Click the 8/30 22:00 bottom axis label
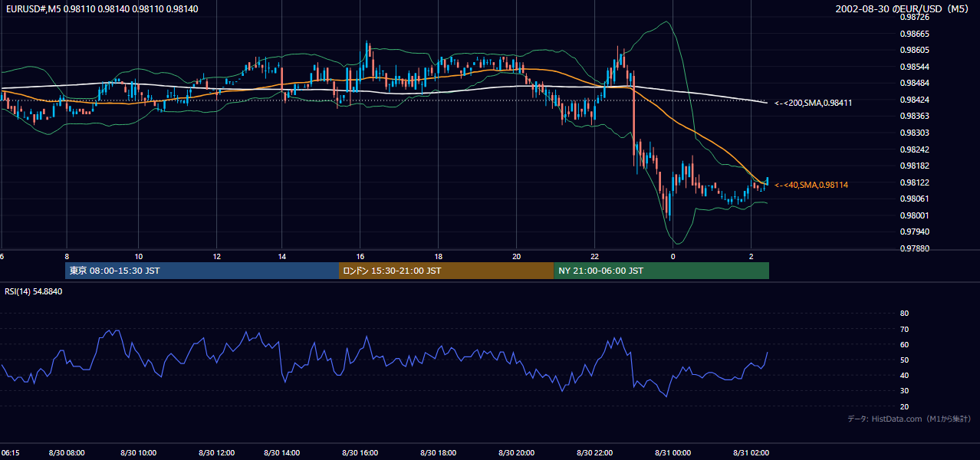This screenshot has height=460, width=980. click(x=596, y=453)
